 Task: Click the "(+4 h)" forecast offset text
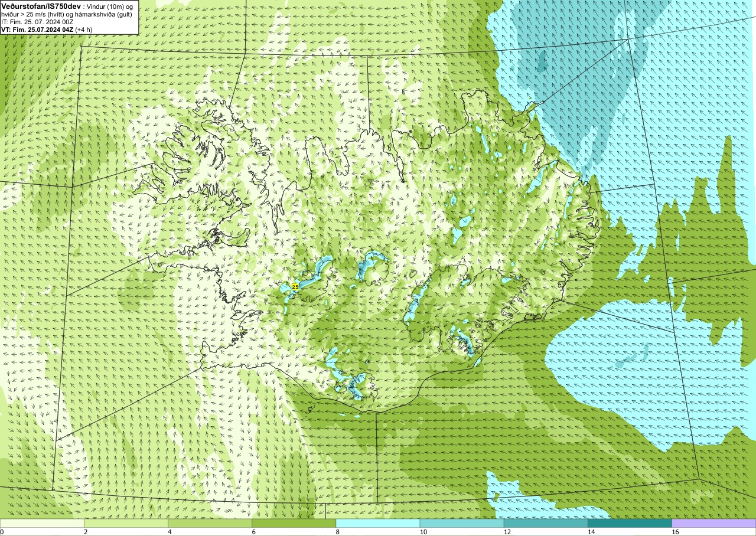point(84,29)
